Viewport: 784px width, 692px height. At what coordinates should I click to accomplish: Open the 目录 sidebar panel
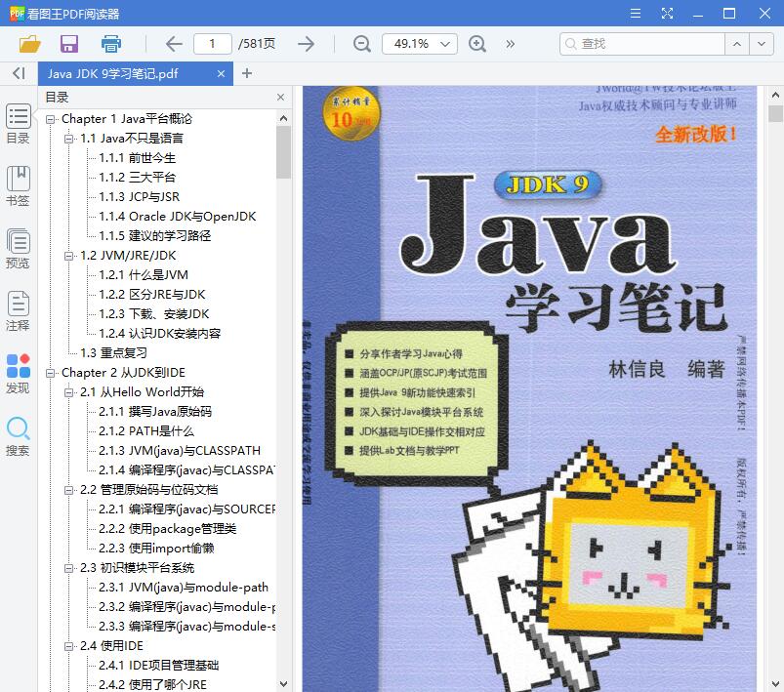click(x=18, y=124)
